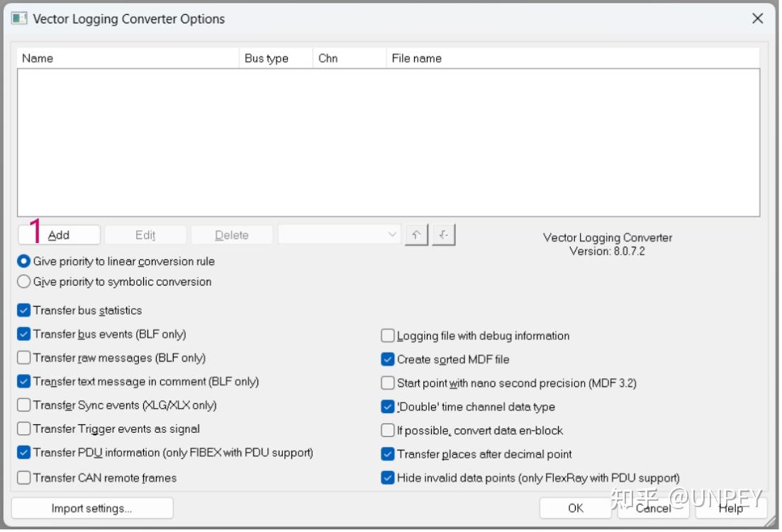
Task: Select symbolic conversion priority option
Action: point(24,282)
